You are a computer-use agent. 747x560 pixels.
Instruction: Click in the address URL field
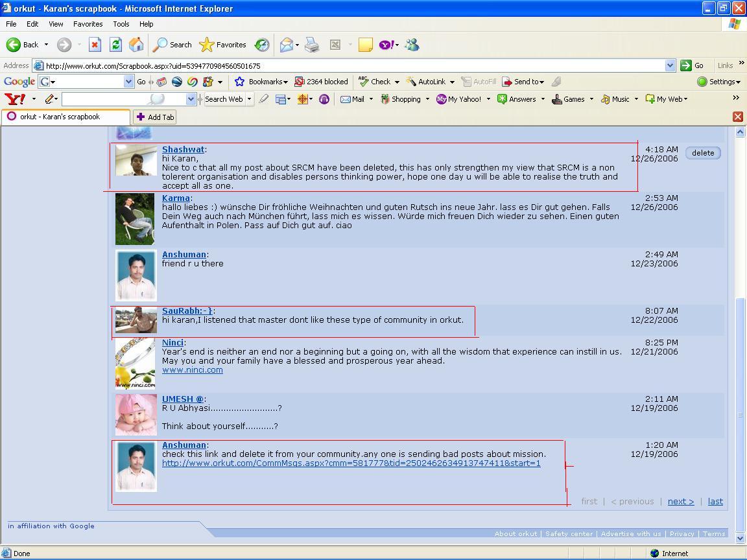[355, 65]
